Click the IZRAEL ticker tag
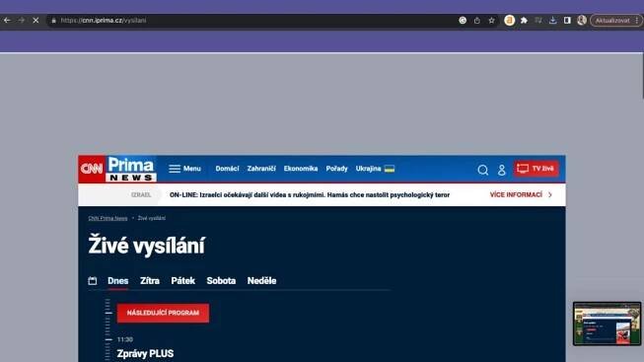The height and width of the screenshot is (362, 644). [141, 194]
